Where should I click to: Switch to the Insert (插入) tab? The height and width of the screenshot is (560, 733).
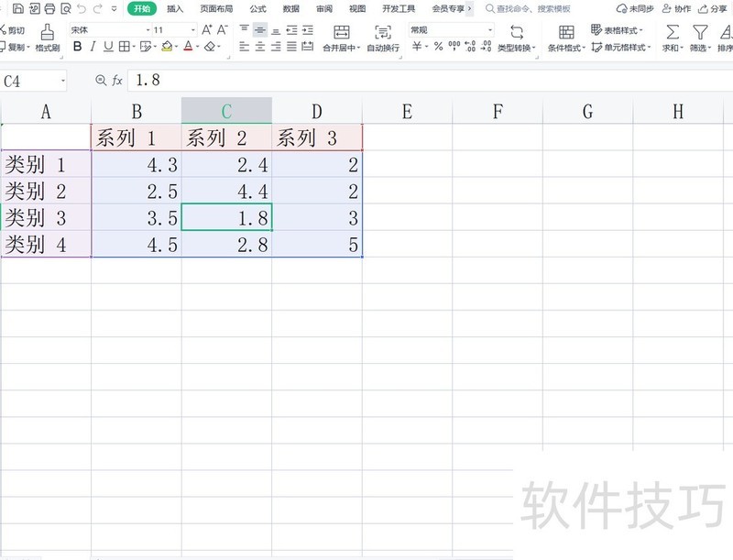coord(175,8)
